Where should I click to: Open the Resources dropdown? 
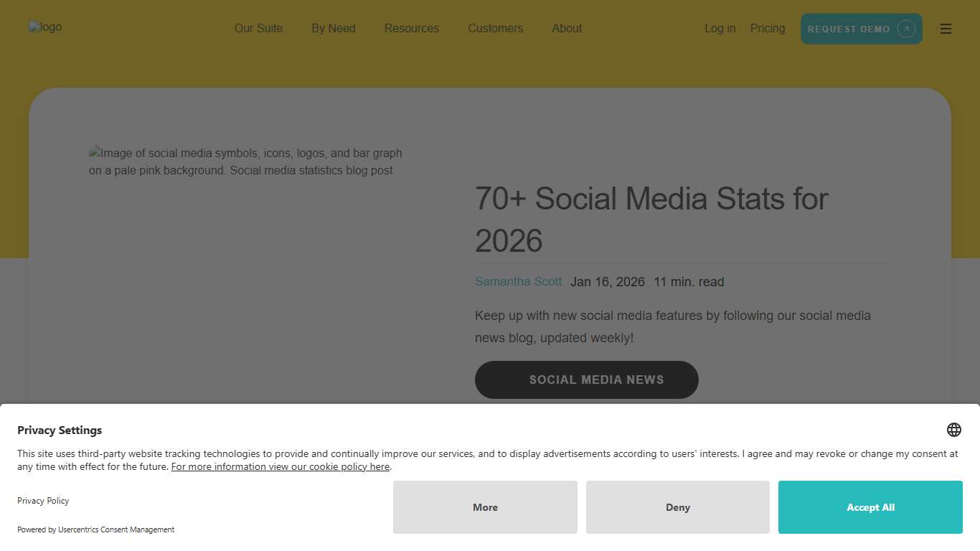(411, 29)
